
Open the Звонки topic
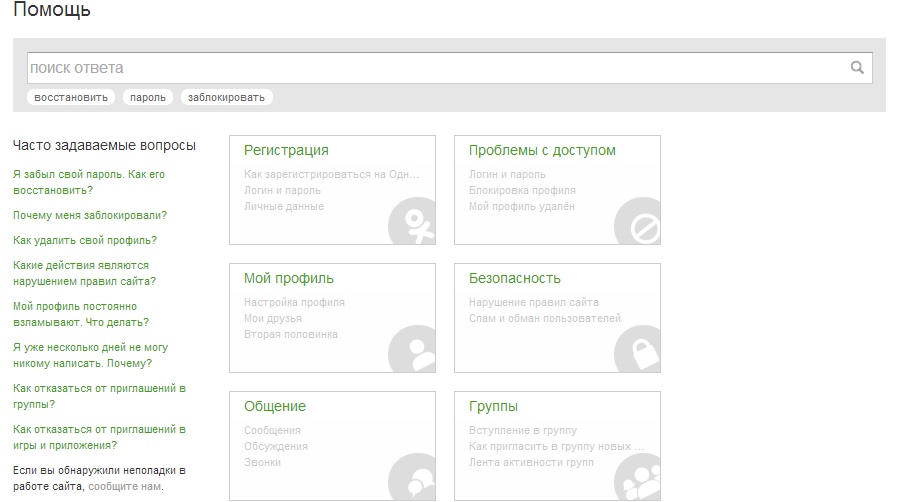(262, 462)
